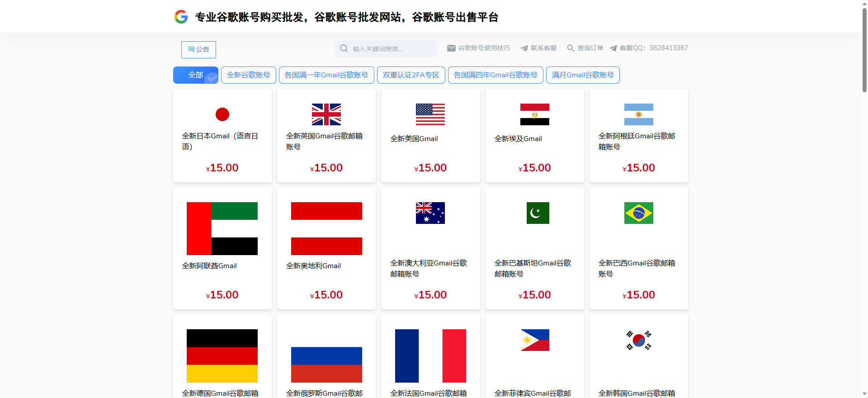Click the keyword search input field
The width and height of the screenshot is (868, 398).
[386, 49]
